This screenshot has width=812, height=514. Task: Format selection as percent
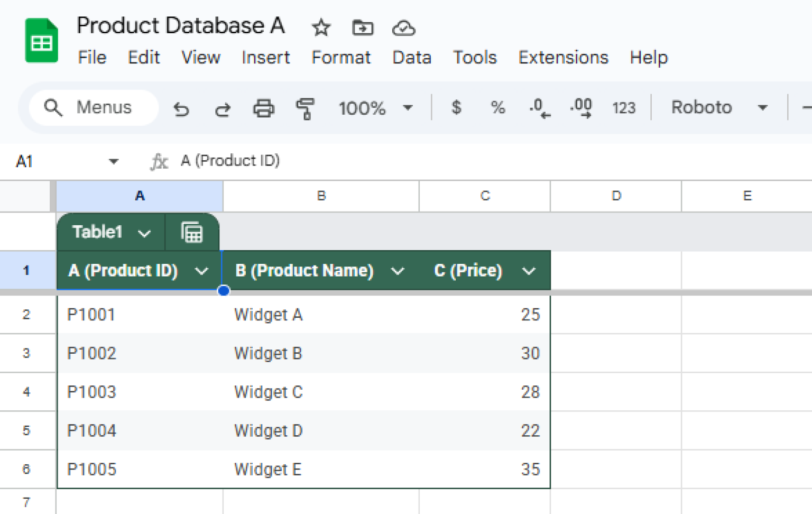(497, 108)
